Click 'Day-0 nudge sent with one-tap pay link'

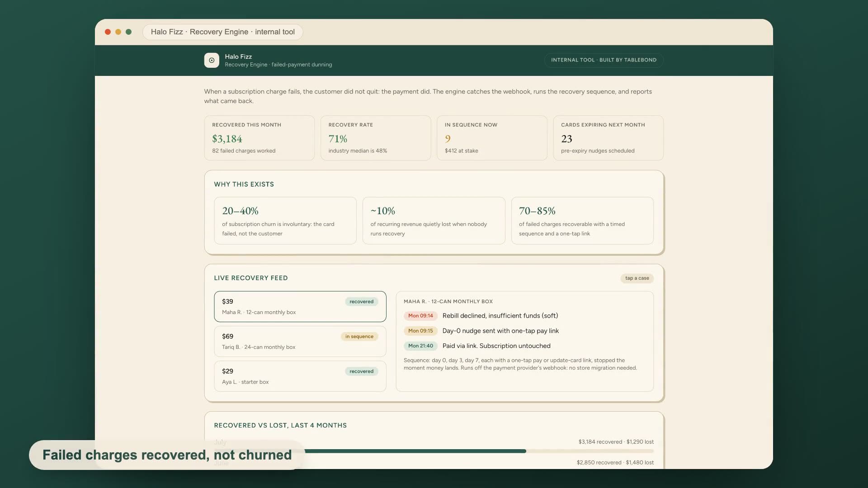tap(500, 331)
